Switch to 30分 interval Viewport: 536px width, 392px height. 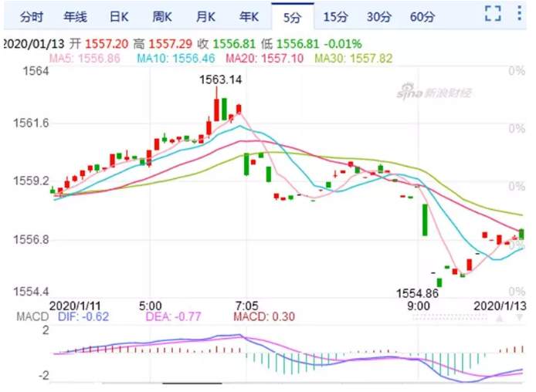point(378,16)
